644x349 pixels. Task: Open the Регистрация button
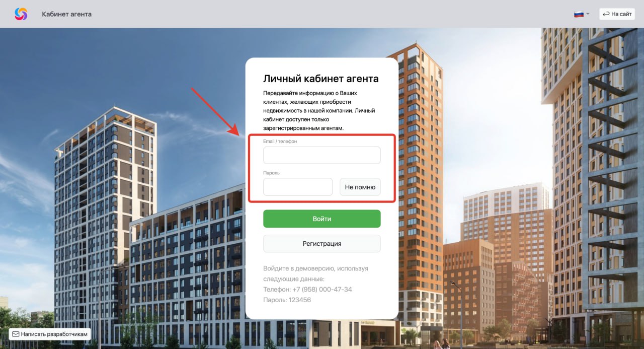click(322, 244)
